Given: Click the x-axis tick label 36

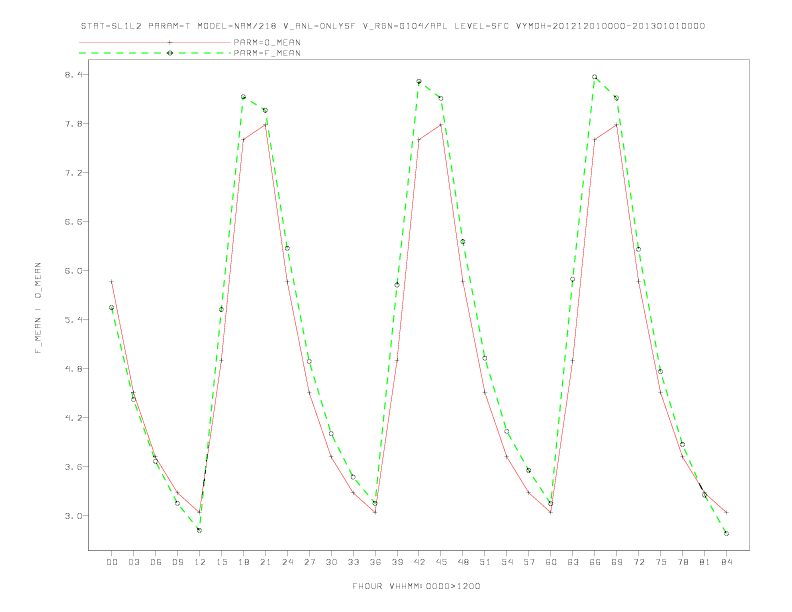Looking at the screenshot, I should coord(375,562).
